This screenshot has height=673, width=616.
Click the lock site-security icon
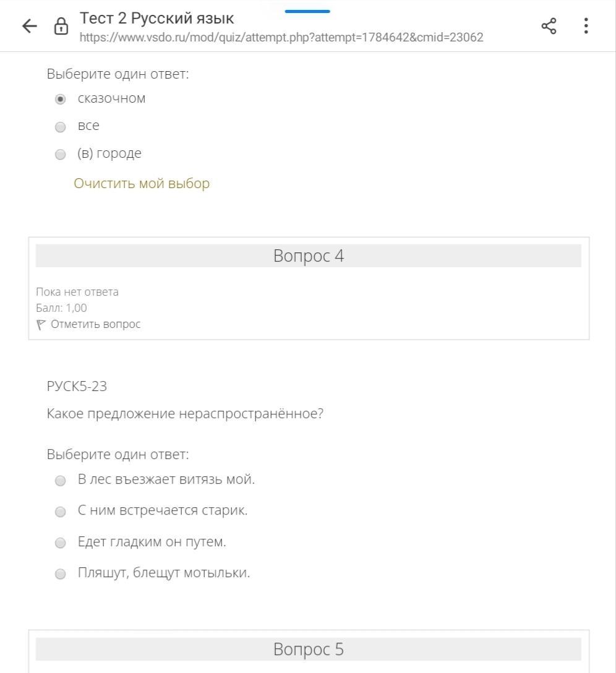[61, 27]
